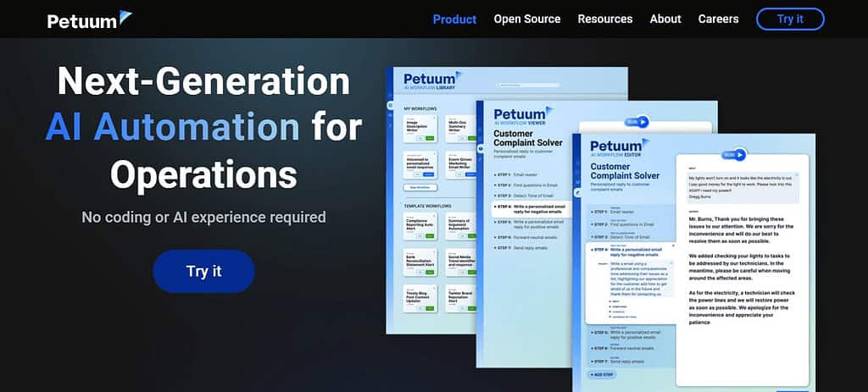Click the RUN play button in Workflow Editor

point(734,156)
